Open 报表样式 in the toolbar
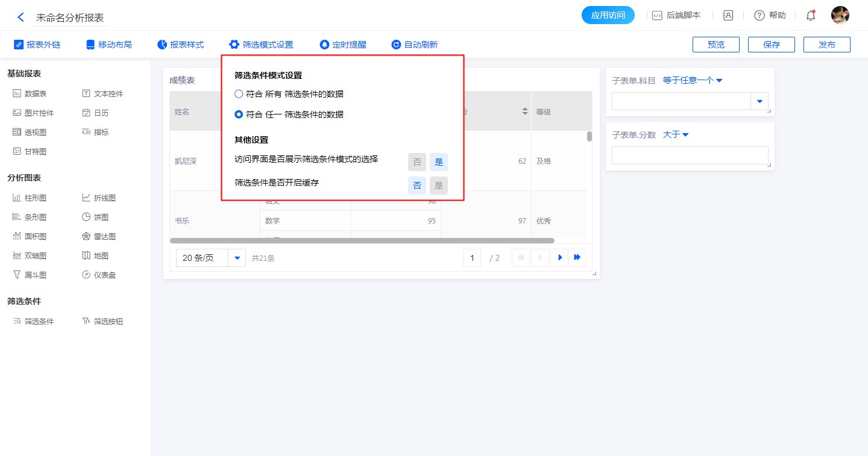868x456 pixels. pos(180,45)
